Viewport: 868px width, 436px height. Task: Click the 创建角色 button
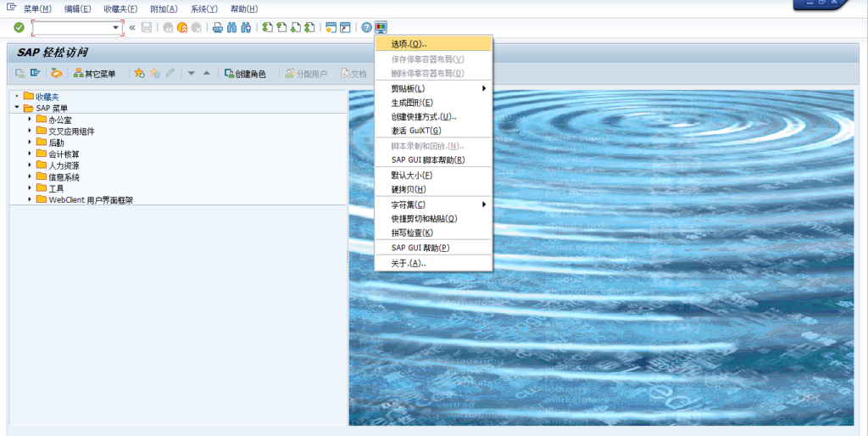[x=245, y=74]
